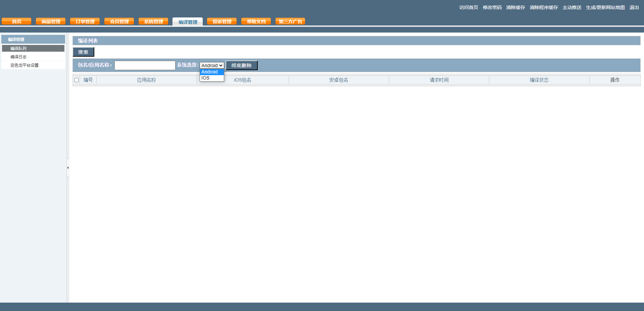Select the 系统管理 tab

point(153,21)
